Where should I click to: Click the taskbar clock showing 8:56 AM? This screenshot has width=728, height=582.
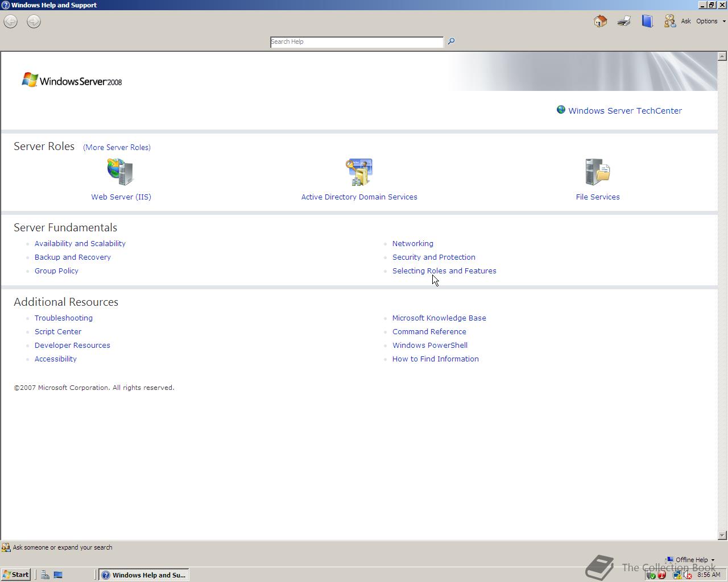pos(709,575)
